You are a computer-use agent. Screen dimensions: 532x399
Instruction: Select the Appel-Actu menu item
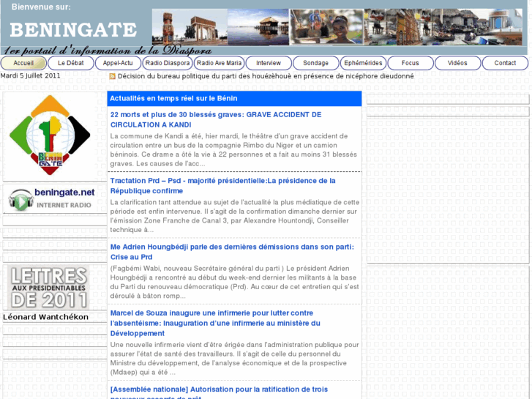tap(118, 63)
